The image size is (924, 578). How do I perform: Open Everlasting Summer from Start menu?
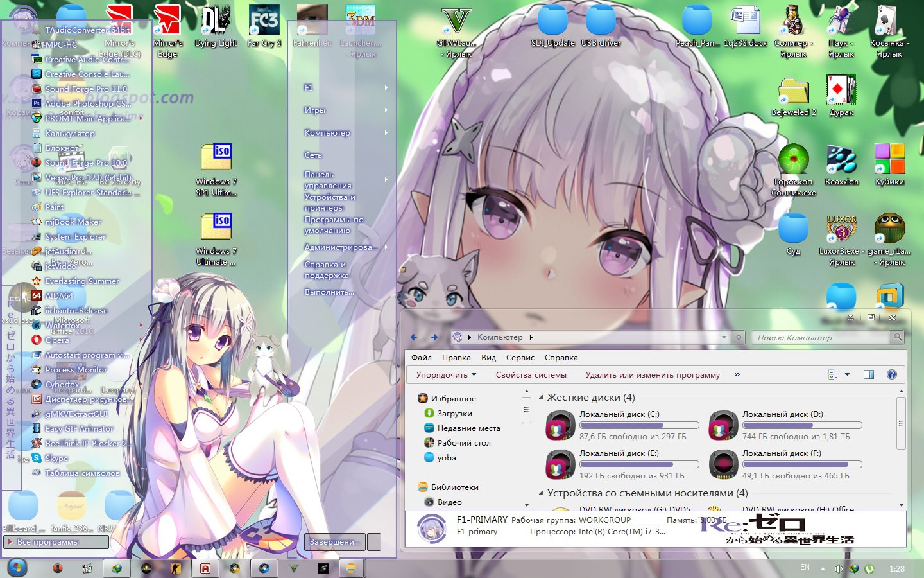tap(76, 281)
